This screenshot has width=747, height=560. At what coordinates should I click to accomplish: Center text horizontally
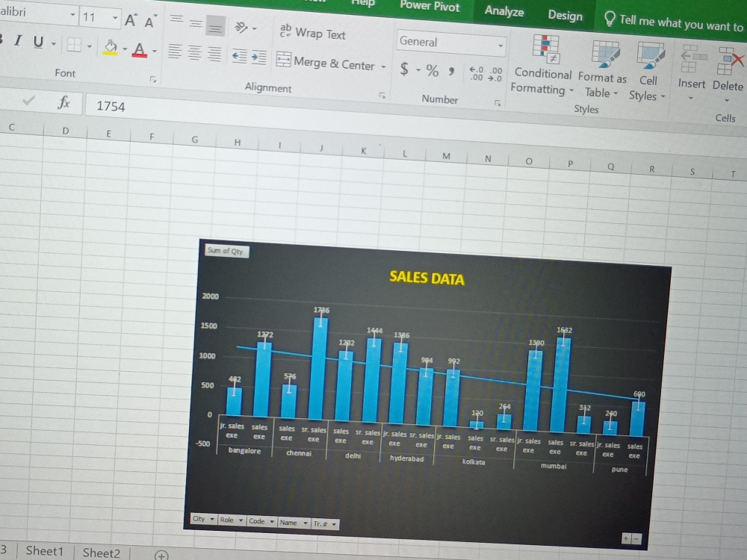(194, 52)
